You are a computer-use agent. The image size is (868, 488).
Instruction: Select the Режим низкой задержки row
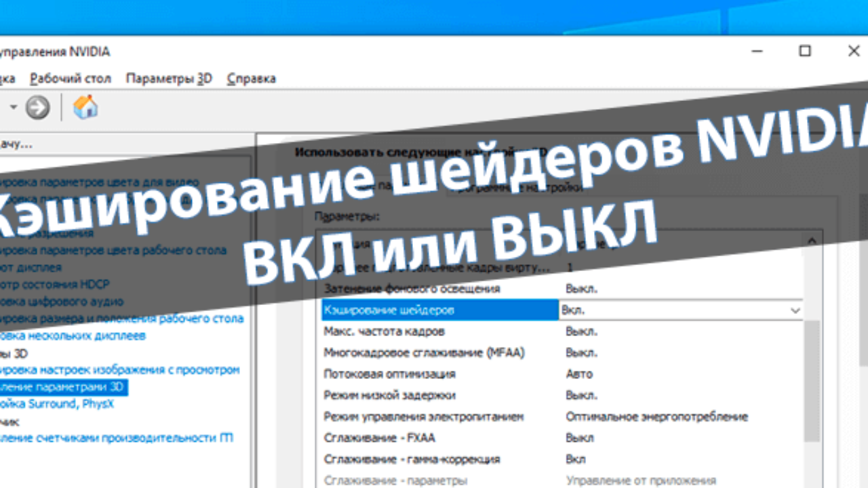pyautogui.click(x=562, y=395)
